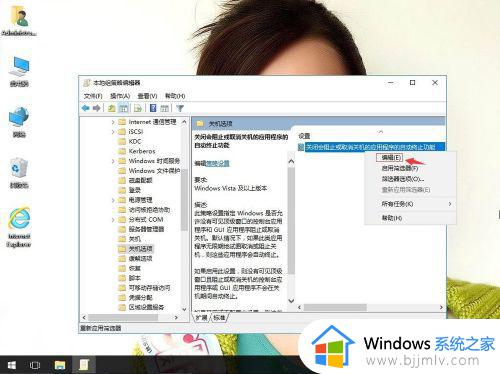
Task: Select the Windows 文件保护 tree item
Action: pyautogui.click(x=154, y=171)
